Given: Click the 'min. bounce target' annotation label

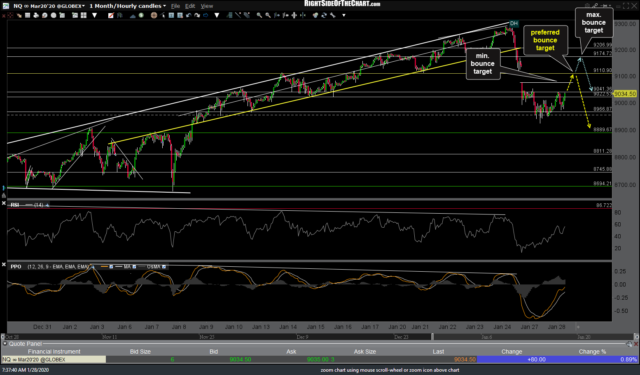Looking at the screenshot, I should pos(482,63).
